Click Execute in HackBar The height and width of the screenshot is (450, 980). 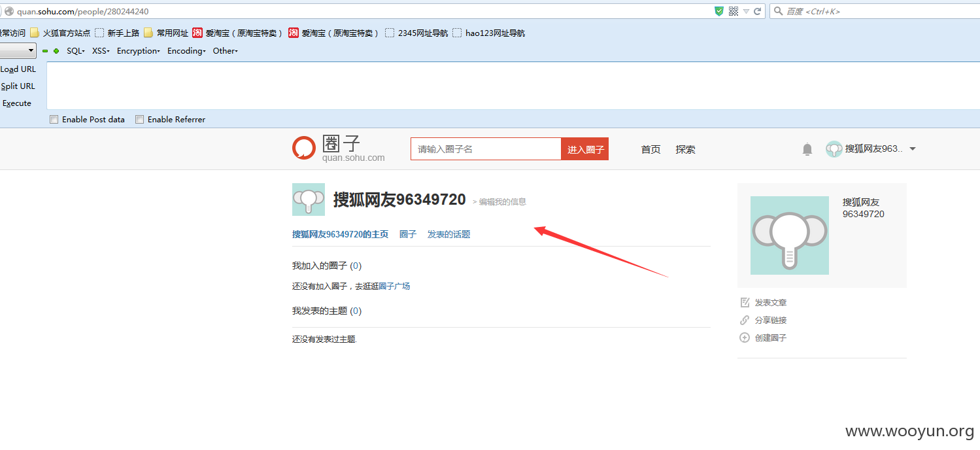click(x=16, y=103)
